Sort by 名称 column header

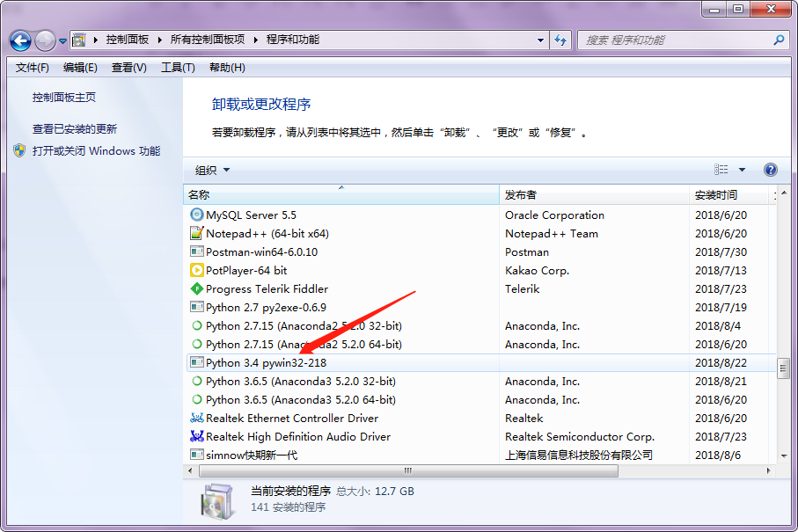(341, 195)
